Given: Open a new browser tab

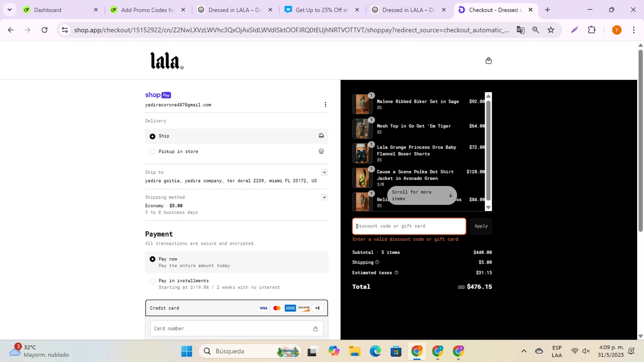Looking at the screenshot, I should click(547, 10).
